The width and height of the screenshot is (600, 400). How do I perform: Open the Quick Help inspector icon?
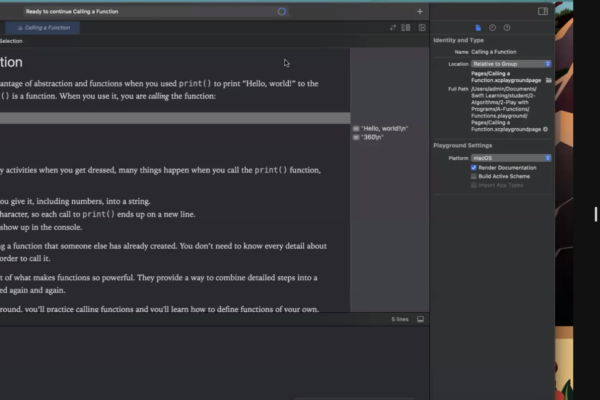pyautogui.click(x=506, y=27)
